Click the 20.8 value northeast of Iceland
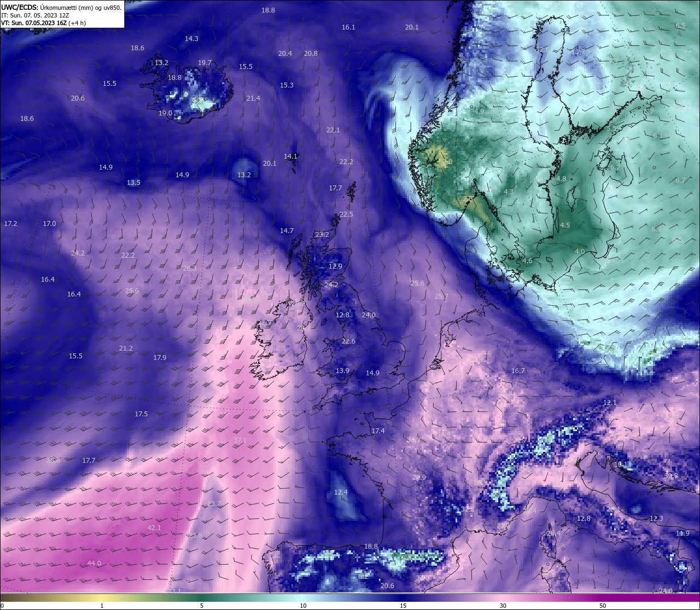The image size is (700, 610). click(x=311, y=53)
